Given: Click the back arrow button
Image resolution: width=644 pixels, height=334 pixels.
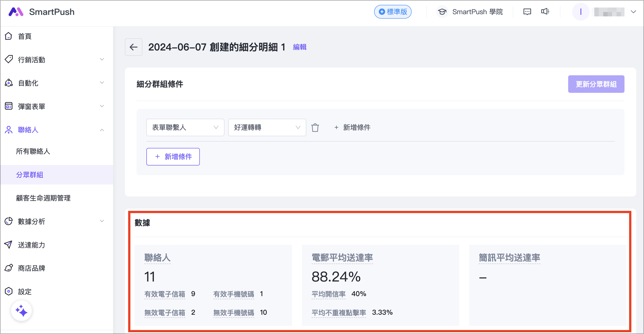Looking at the screenshot, I should pos(134,47).
